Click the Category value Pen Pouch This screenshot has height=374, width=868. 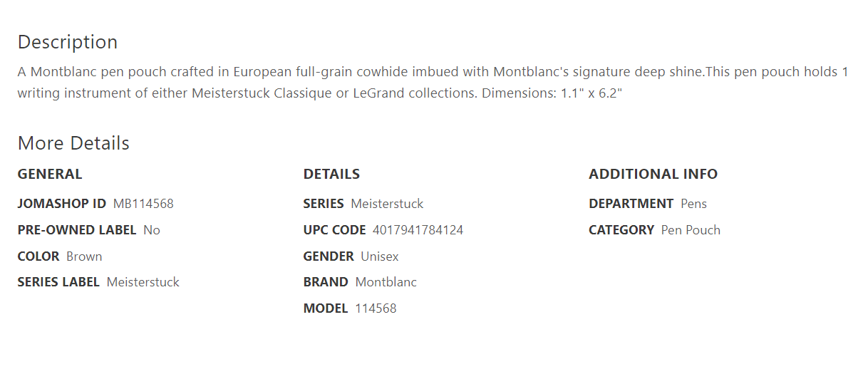click(x=691, y=230)
